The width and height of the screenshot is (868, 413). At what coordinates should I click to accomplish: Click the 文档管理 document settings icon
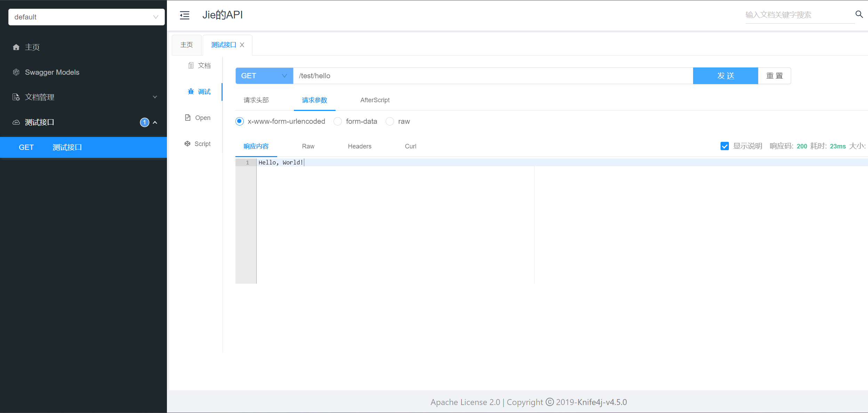click(x=16, y=97)
